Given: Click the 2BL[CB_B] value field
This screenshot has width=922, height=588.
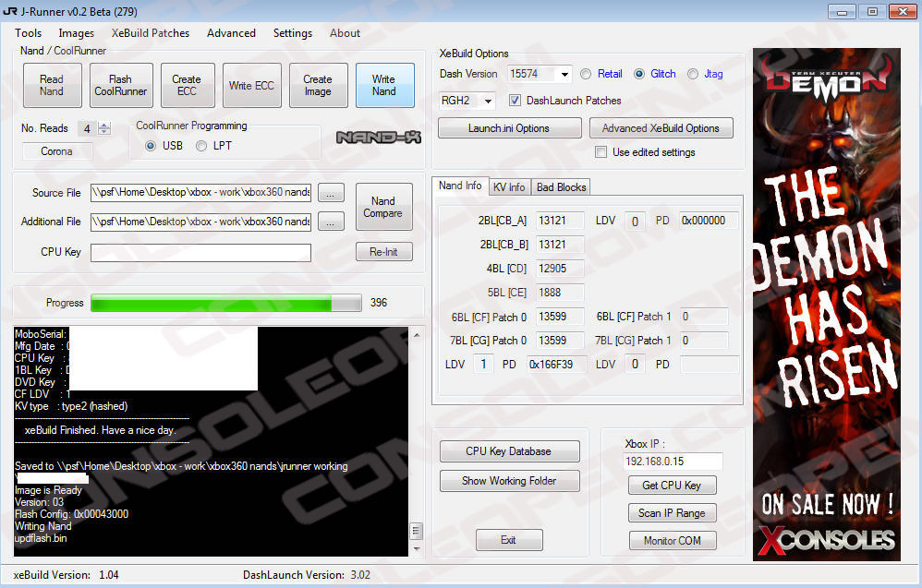Looking at the screenshot, I should pyautogui.click(x=560, y=245).
